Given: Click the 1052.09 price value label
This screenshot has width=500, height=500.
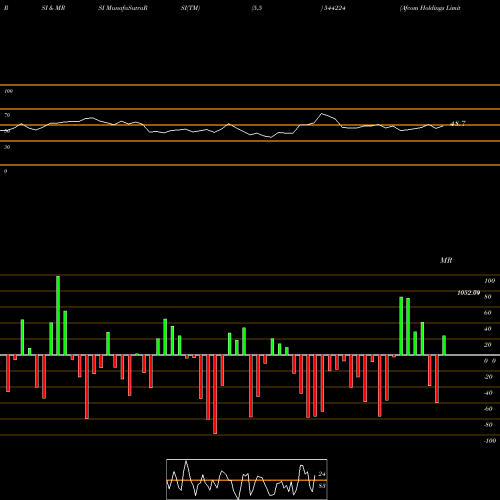Looking at the screenshot, I should (x=468, y=293).
